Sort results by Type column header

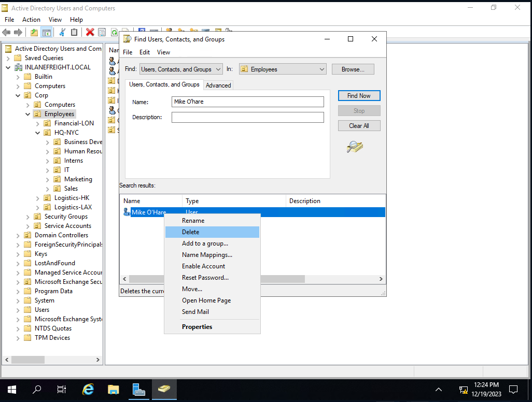(x=234, y=201)
